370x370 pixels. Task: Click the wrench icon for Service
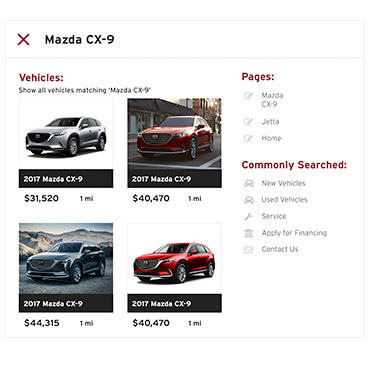(x=248, y=216)
